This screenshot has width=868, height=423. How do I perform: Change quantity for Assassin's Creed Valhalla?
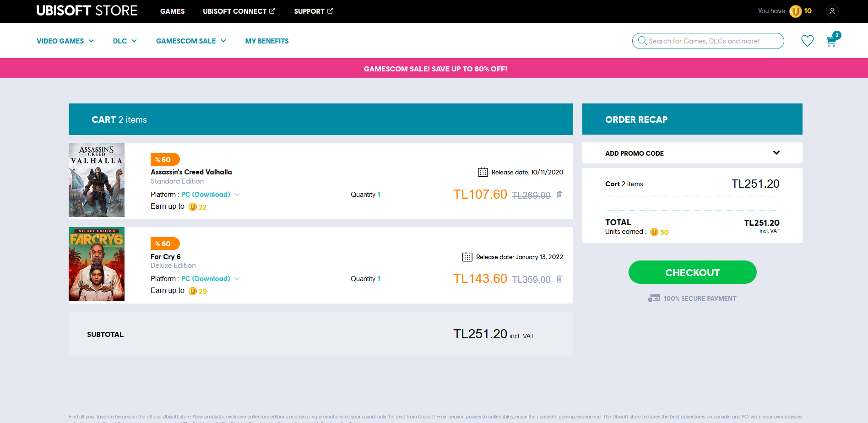coord(379,195)
